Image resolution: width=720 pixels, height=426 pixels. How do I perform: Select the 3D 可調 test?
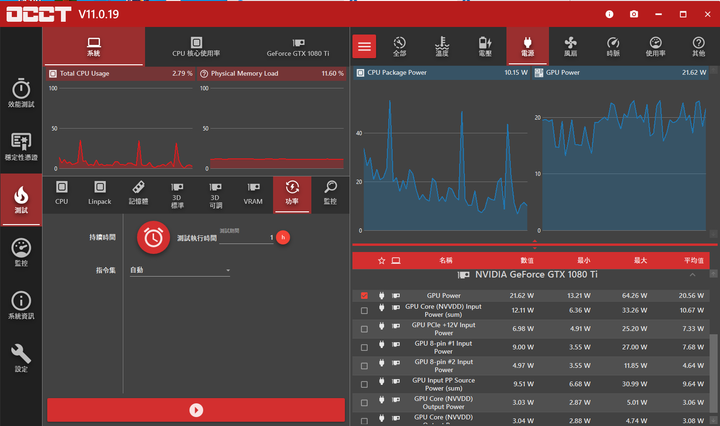215,195
